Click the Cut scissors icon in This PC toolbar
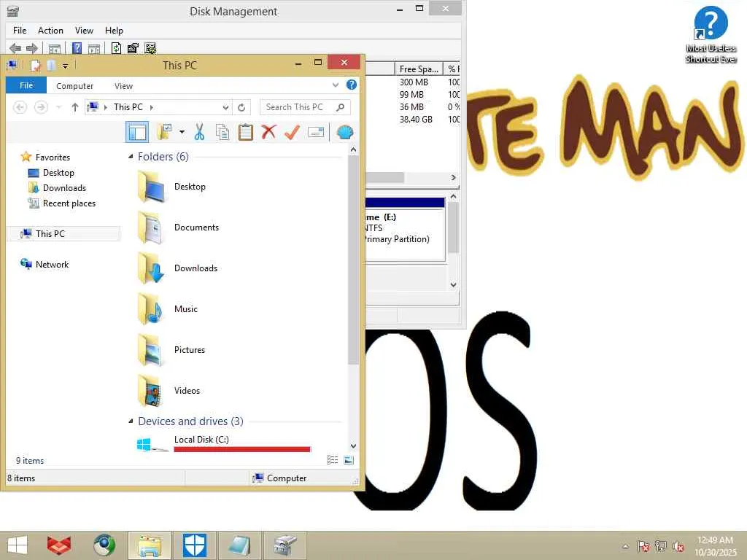This screenshot has width=747, height=560. [x=200, y=132]
